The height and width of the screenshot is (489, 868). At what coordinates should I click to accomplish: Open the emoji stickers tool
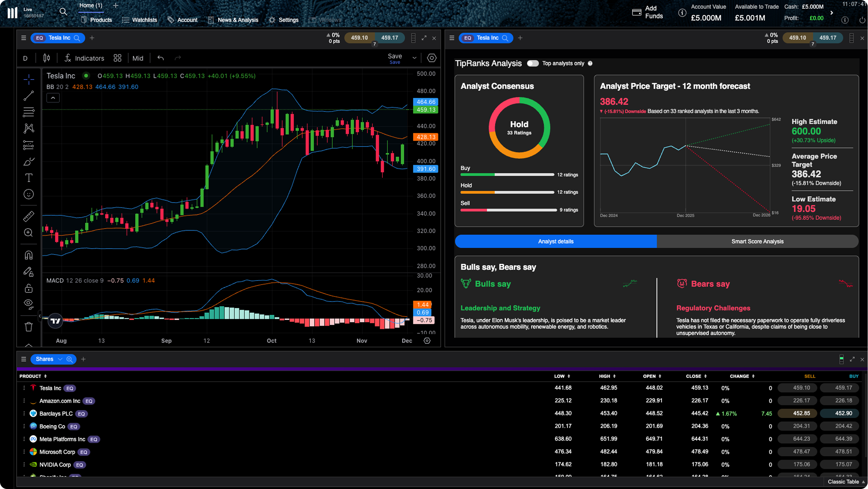29,194
